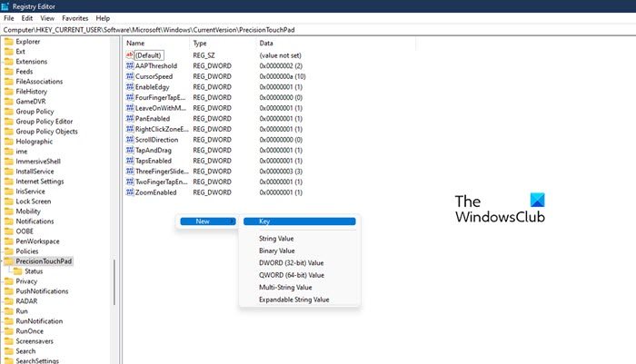This screenshot has width=636, height=364.
Task: Select the Notifications key
Action: (x=35, y=221)
